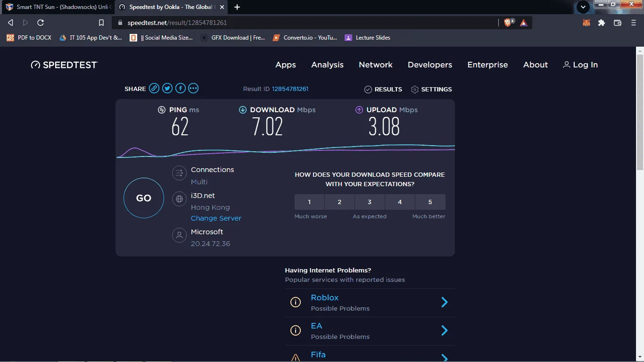The width and height of the screenshot is (644, 362).
Task: Bookmark this page with the bookmark icon
Action: point(101,23)
